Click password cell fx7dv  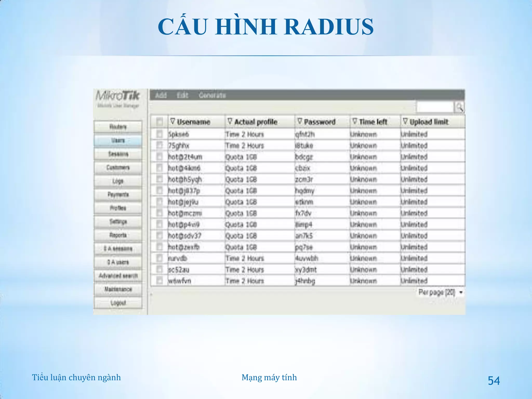coord(303,213)
